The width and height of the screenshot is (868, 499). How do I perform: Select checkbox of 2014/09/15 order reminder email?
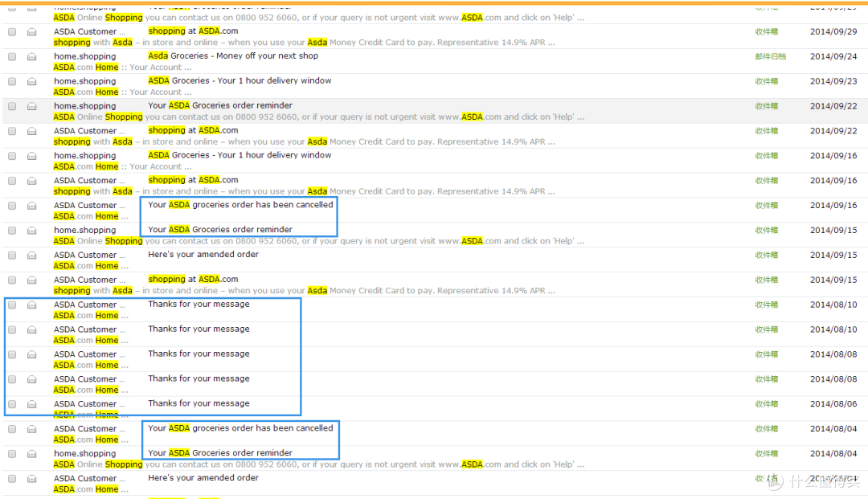click(x=12, y=230)
